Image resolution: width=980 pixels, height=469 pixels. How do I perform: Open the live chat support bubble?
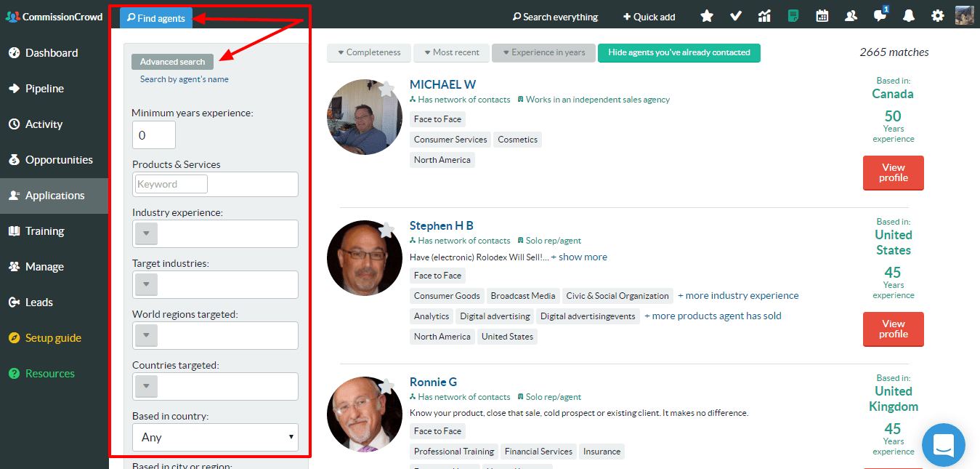tap(943, 445)
